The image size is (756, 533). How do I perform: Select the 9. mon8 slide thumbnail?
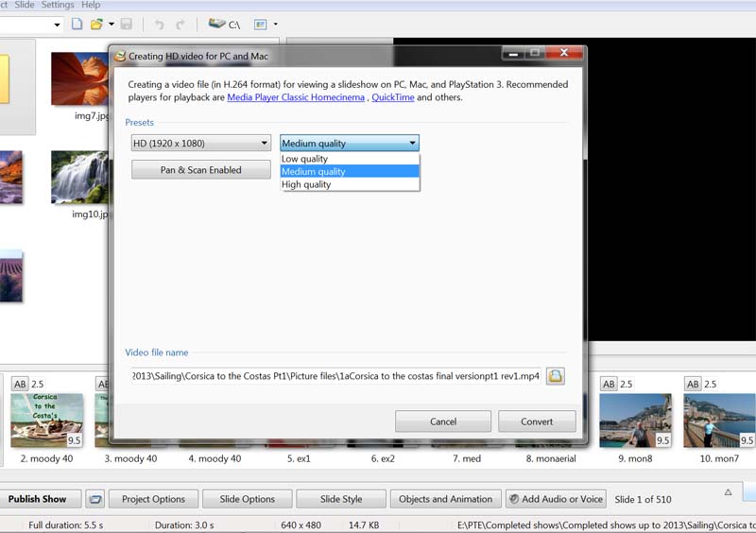[635, 421]
